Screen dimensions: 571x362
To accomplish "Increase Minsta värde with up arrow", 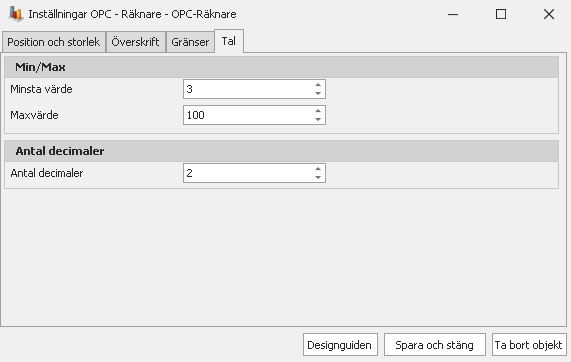I will coord(318,84).
